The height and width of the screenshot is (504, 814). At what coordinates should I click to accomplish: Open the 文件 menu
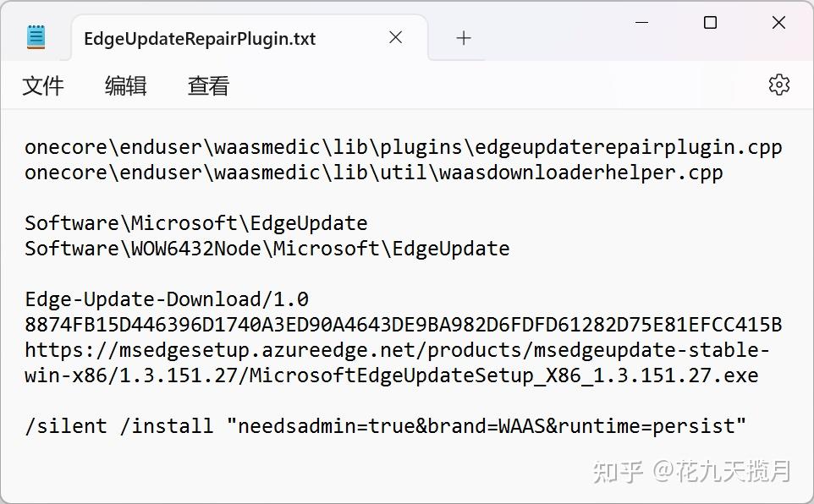tap(43, 85)
